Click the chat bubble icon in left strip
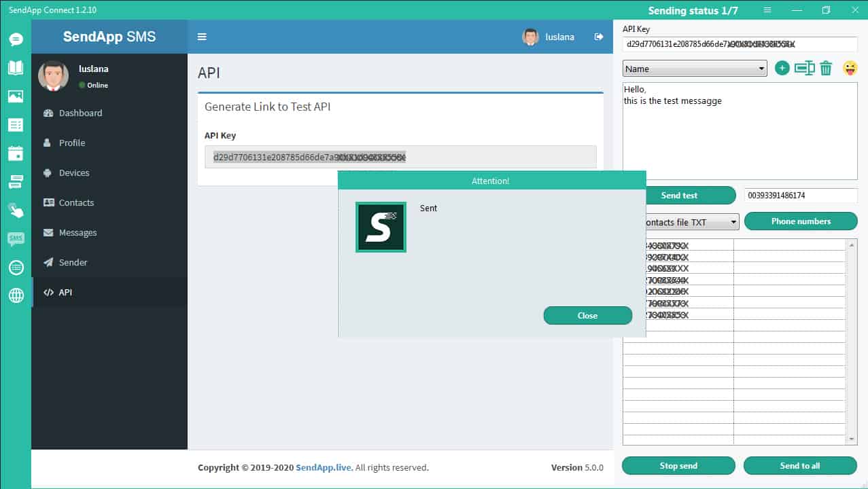 [16, 39]
